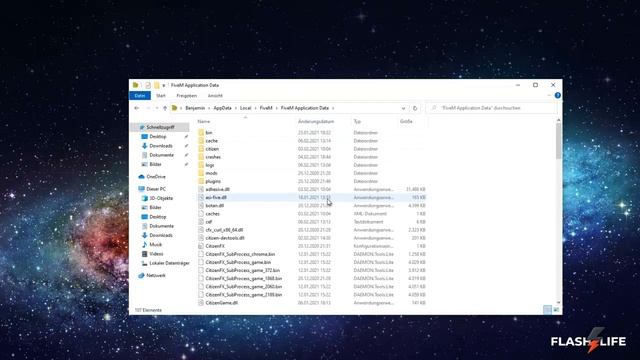Open the quick access toolbar customize dropdown
This screenshot has width=640, height=360.
click(x=164, y=85)
